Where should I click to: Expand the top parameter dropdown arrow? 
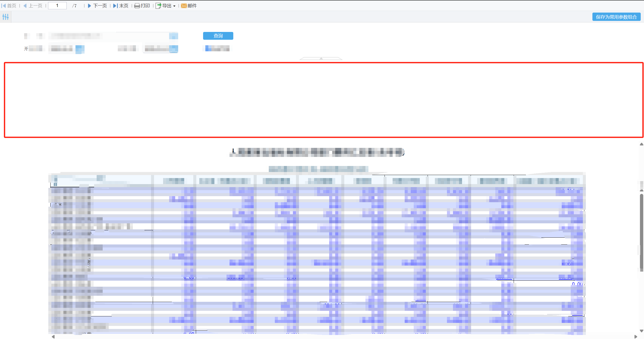coord(173,36)
